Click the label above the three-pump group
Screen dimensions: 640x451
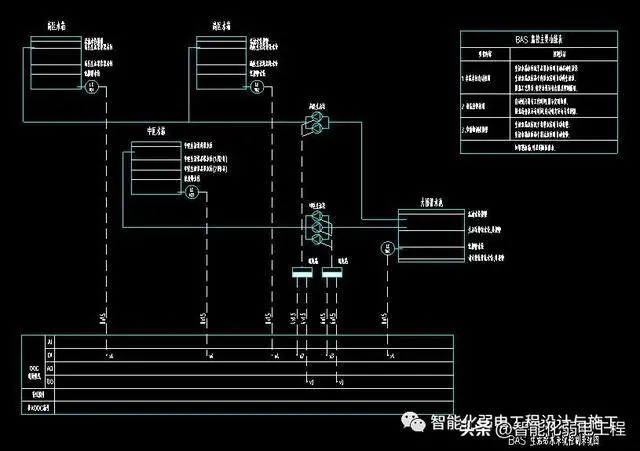point(317,206)
